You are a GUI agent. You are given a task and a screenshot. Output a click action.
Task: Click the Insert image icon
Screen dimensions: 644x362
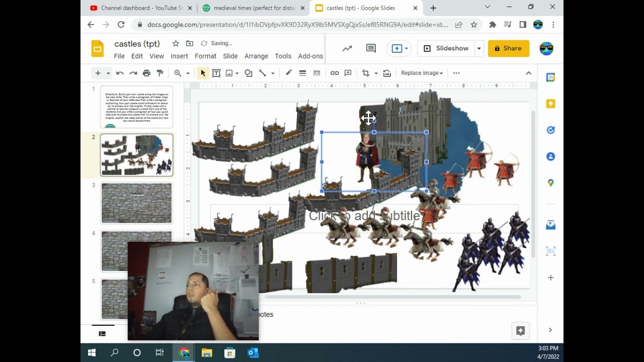tap(229, 73)
